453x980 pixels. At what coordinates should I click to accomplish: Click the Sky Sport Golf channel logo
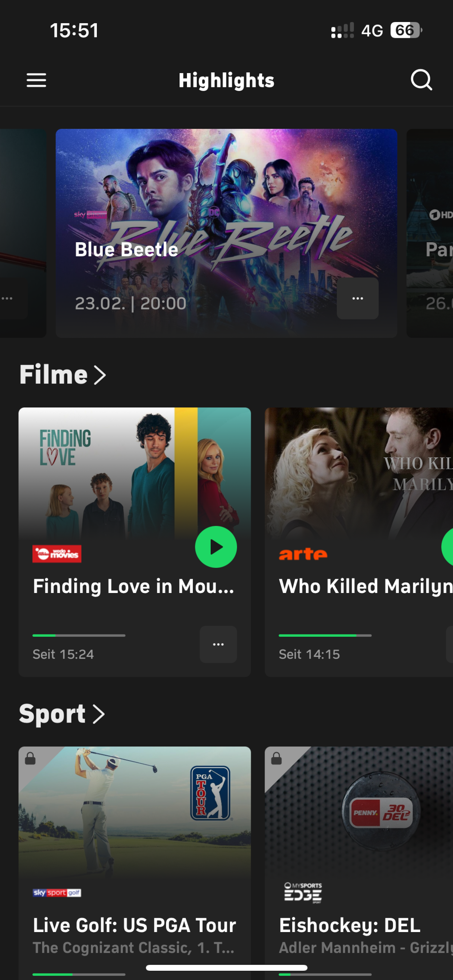(x=57, y=893)
